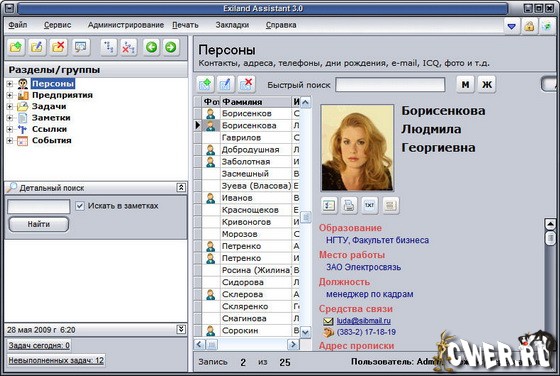
Task: Expand the Ссылки tree node
Action: click(10, 129)
